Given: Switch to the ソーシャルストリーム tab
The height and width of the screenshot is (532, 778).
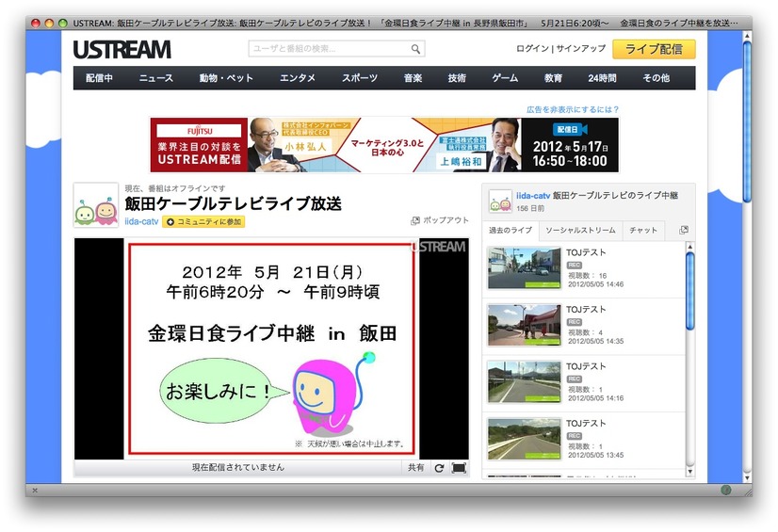Looking at the screenshot, I should 580,230.
